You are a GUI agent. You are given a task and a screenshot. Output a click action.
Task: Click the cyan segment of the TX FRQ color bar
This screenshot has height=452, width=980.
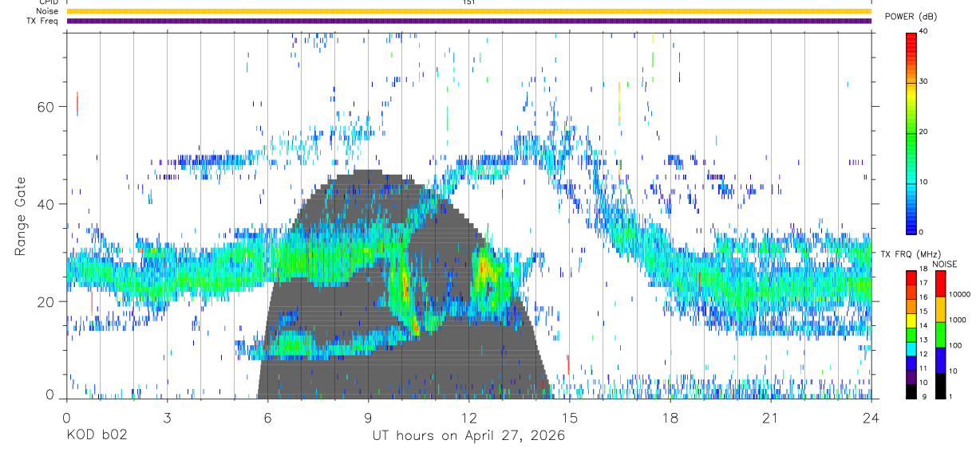pyautogui.click(x=911, y=348)
